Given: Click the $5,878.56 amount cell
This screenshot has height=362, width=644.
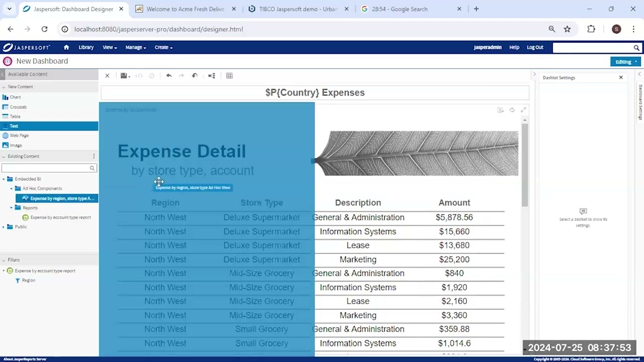Looking at the screenshot, I should 454,217.
